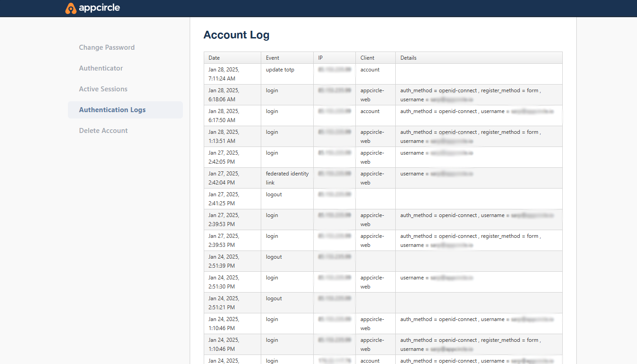Click logout event at 2:51:21 PM
Image resolution: width=637 pixels, height=364 pixels.
(x=274, y=298)
